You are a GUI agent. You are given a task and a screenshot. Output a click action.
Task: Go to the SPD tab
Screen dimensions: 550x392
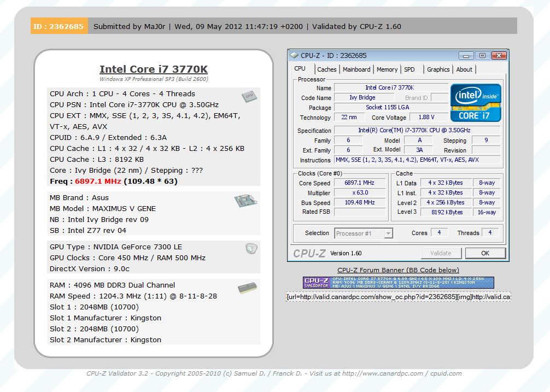coord(409,69)
